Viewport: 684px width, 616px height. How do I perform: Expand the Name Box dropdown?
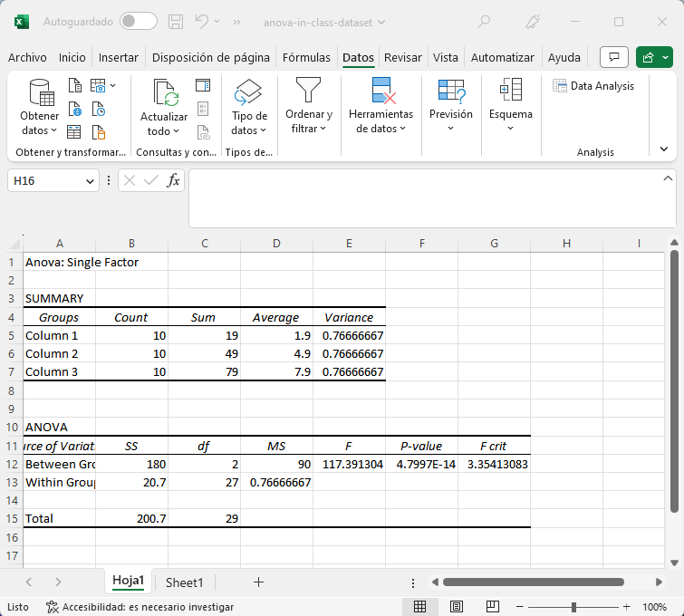(90, 181)
